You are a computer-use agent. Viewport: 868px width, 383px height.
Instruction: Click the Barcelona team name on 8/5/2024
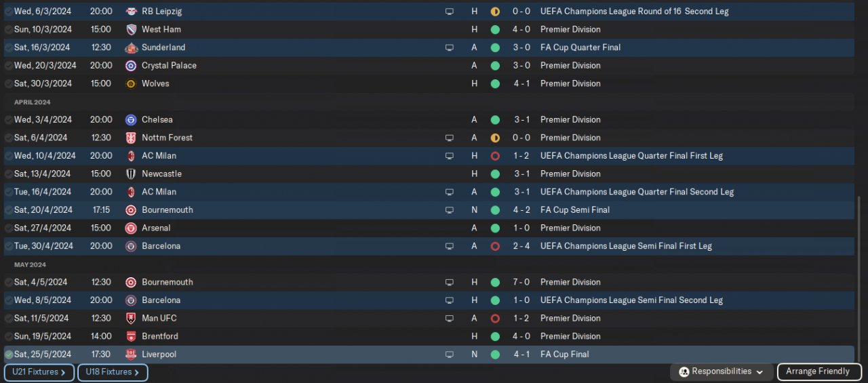coord(161,300)
